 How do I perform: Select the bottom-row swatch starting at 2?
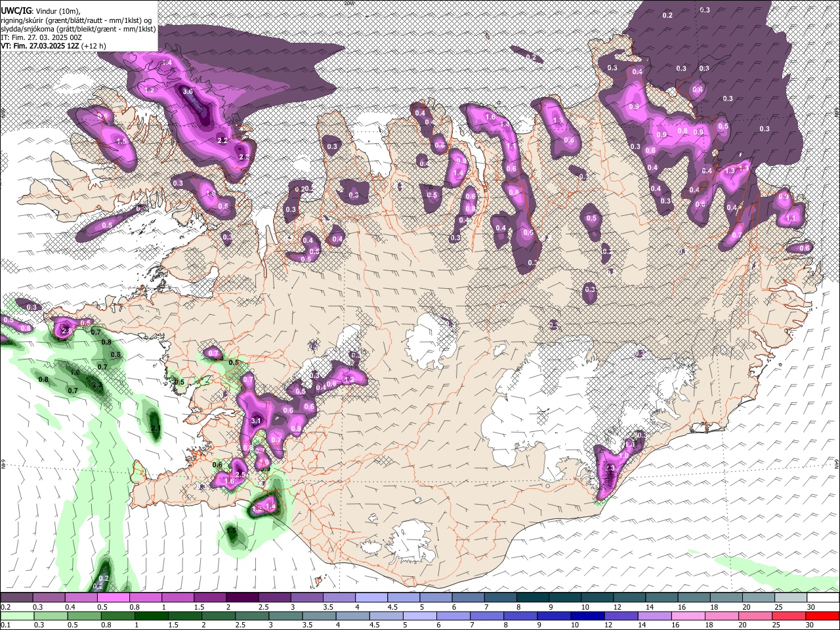(219, 616)
